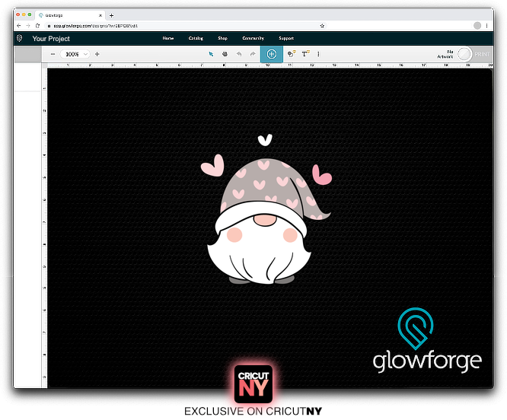Open the Home menu item
Viewport: 507px width, 420px height.
[167, 38]
